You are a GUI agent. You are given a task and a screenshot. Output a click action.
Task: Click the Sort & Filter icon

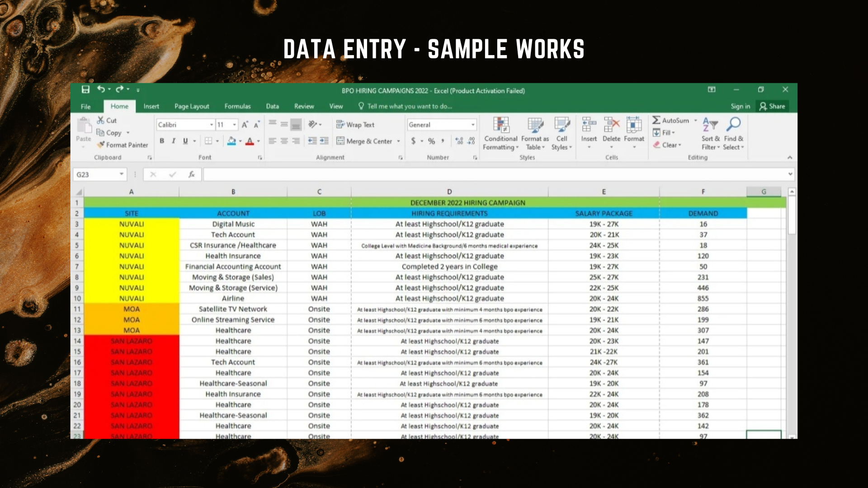[x=710, y=124]
